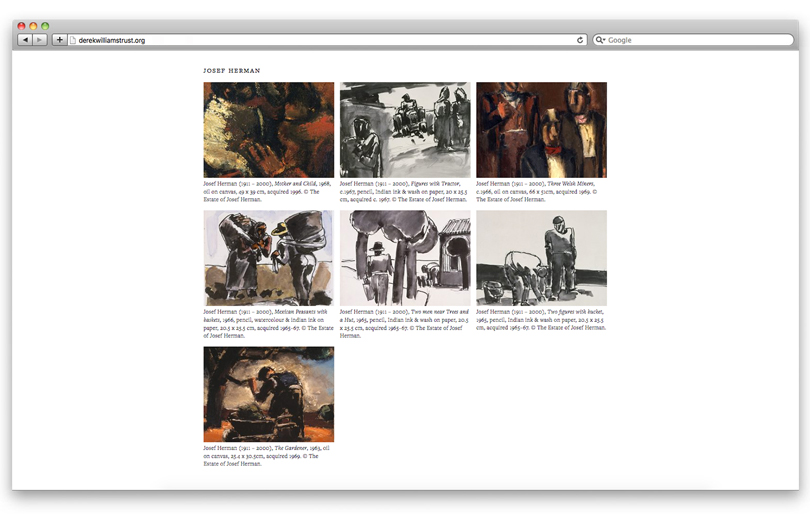Click the Mexican Peasants with baskets caption
This screenshot has width=810, height=514.
click(x=268, y=323)
